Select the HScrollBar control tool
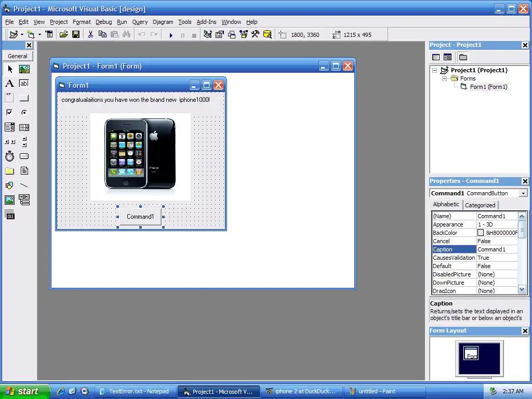The image size is (532, 399). pos(10,142)
